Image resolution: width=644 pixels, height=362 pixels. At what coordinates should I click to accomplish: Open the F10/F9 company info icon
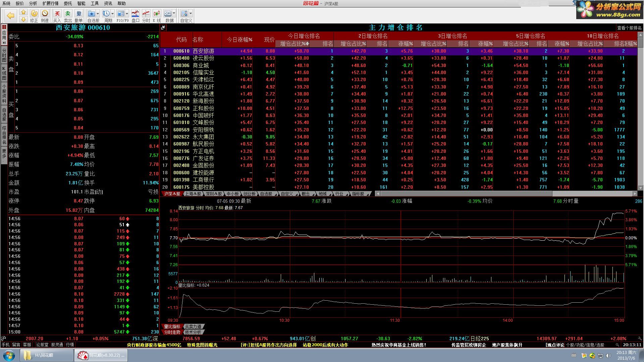pyautogui.click(x=121, y=13)
